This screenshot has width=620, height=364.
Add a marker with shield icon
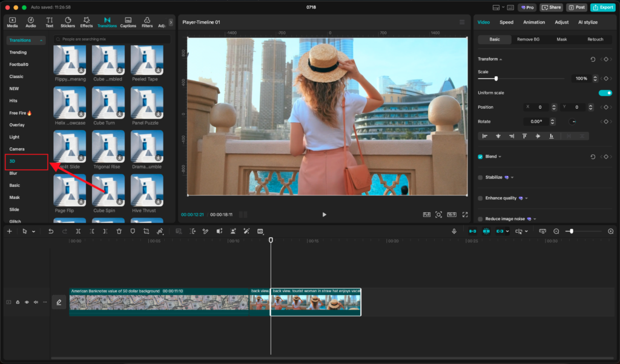point(133,232)
